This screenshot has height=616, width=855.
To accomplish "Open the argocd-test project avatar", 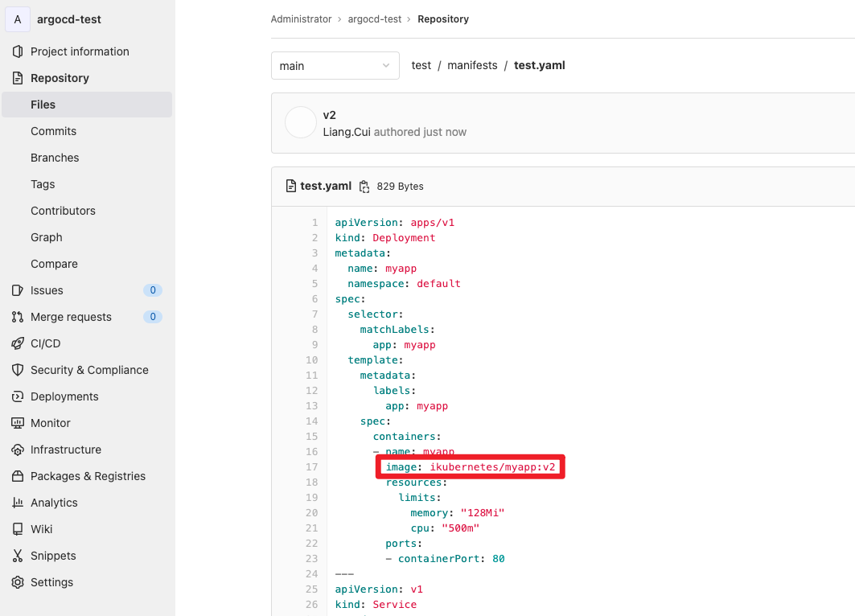I will click(18, 19).
